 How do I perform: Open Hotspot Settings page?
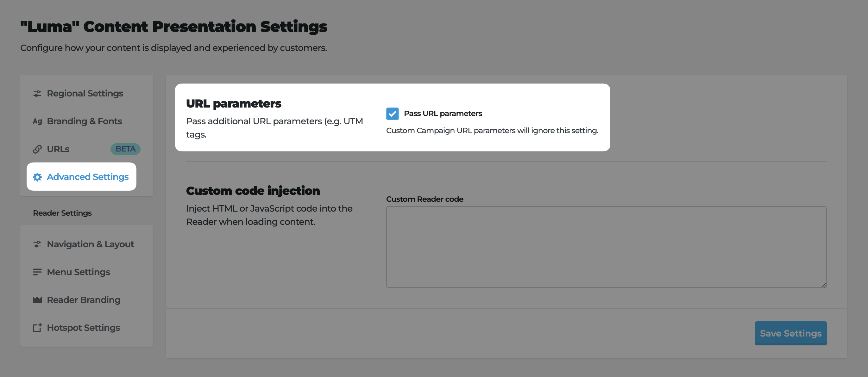pos(83,328)
